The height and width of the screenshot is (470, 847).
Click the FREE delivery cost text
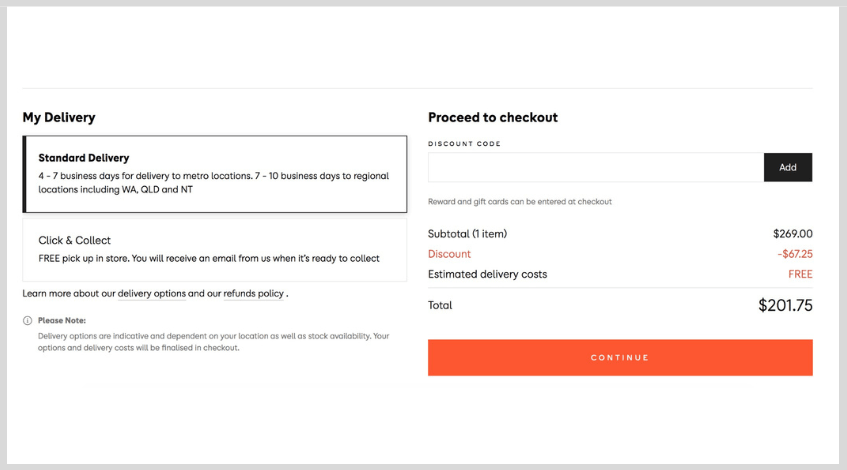tap(800, 274)
